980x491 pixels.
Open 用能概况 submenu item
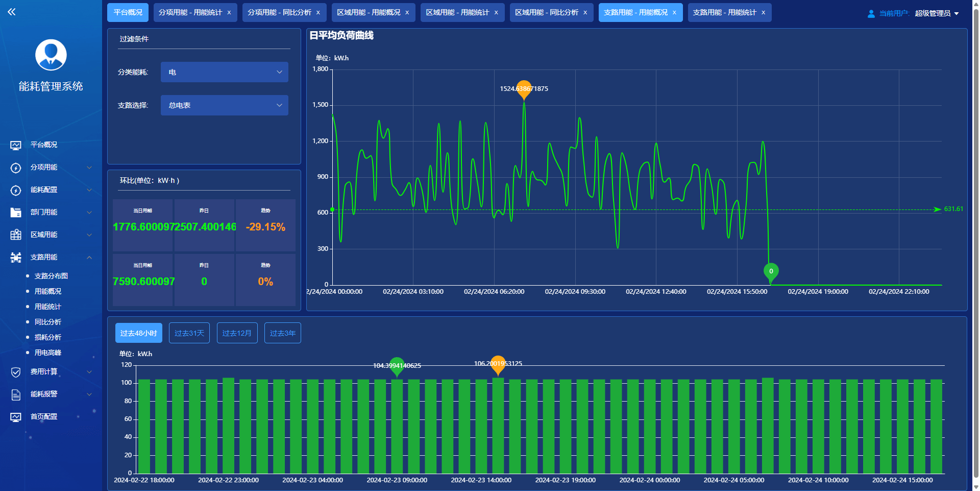pyautogui.click(x=48, y=291)
